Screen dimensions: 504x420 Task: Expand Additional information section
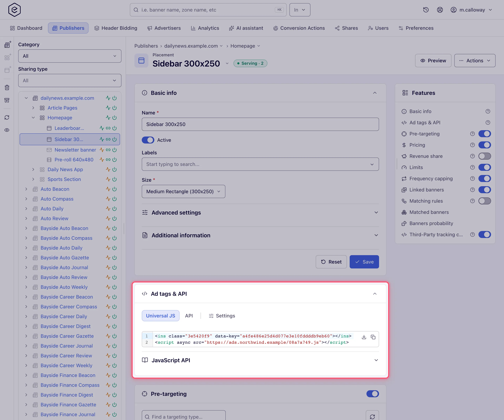pos(260,235)
